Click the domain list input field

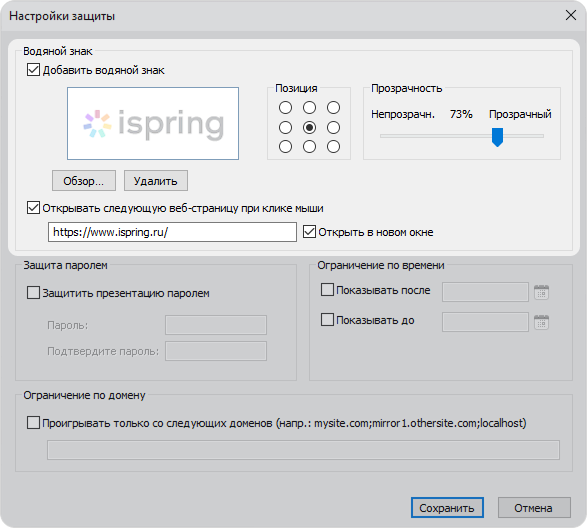click(x=303, y=450)
